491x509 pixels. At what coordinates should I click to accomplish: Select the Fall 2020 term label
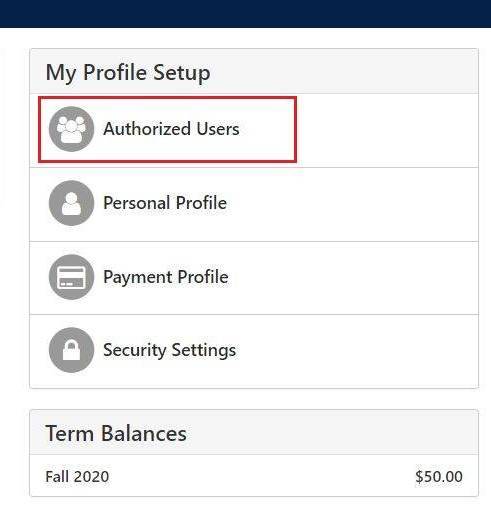click(77, 476)
